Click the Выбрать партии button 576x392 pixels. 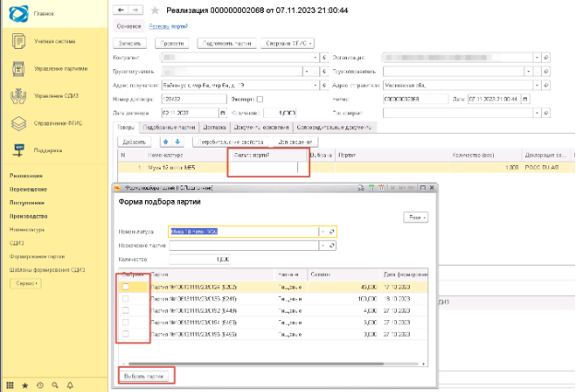(x=147, y=376)
